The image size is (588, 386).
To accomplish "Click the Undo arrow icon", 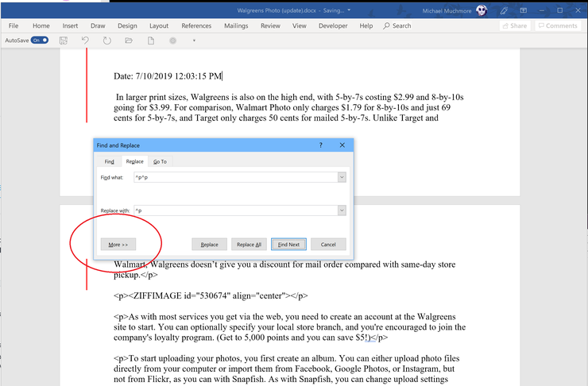I will 85,40.
